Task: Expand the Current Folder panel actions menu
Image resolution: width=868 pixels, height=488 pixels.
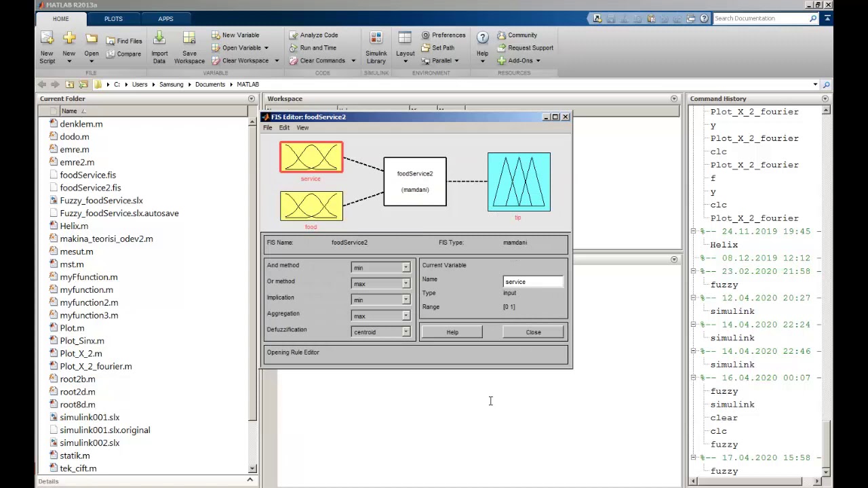Action: tap(251, 99)
